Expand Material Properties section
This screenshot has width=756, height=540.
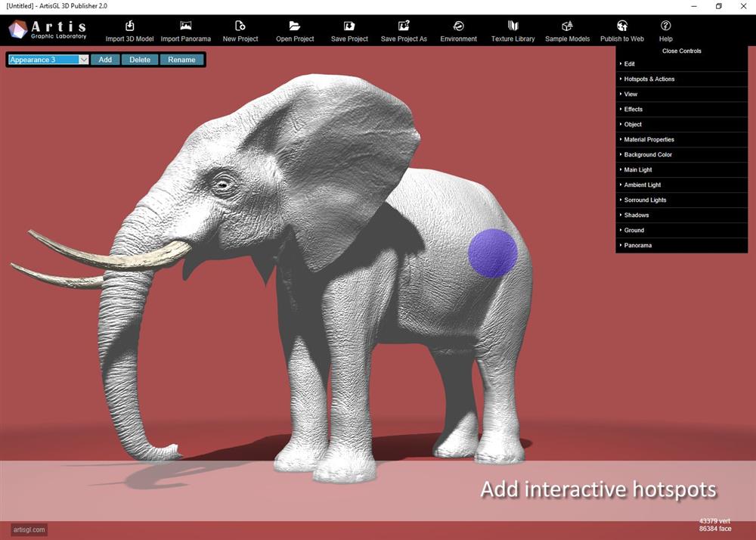(682, 140)
